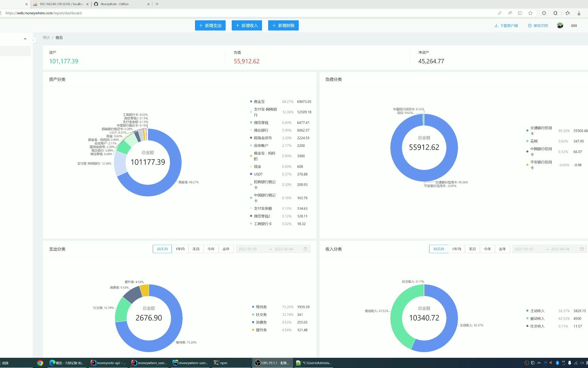The width and height of the screenshot is (588, 368).
Task: Close the MoneyNote · GitHub tab
Action: (148, 4)
